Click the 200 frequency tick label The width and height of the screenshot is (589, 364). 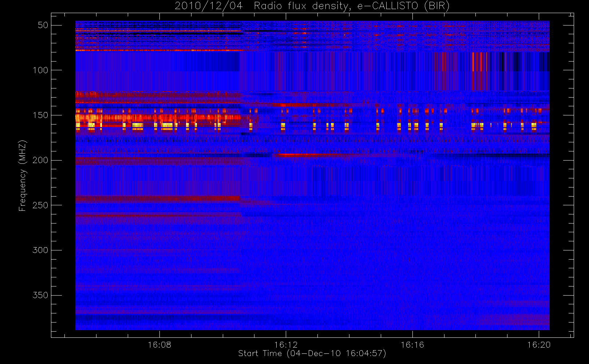pos(40,160)
